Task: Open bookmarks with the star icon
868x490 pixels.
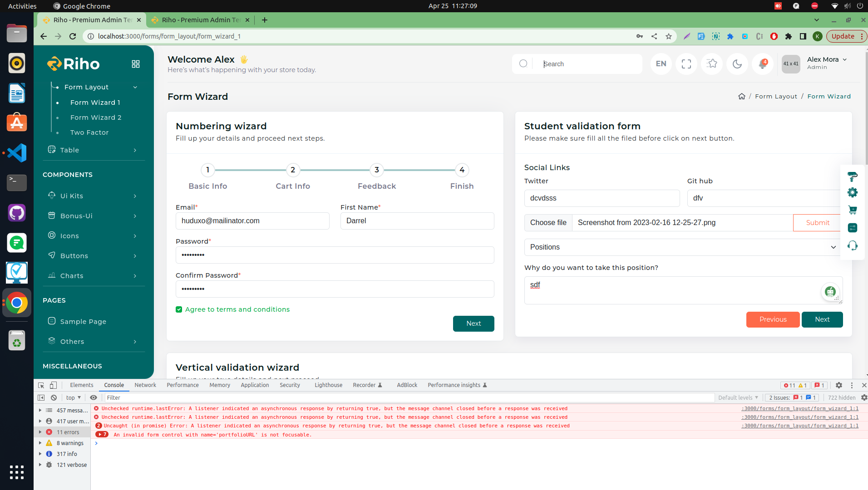Action: (711, 64)
